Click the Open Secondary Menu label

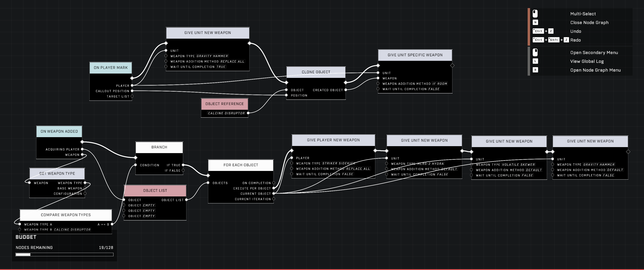(594, 53)
